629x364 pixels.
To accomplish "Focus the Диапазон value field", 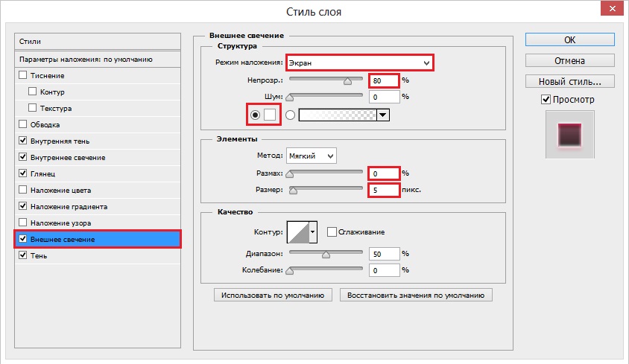I will (384, 254).
